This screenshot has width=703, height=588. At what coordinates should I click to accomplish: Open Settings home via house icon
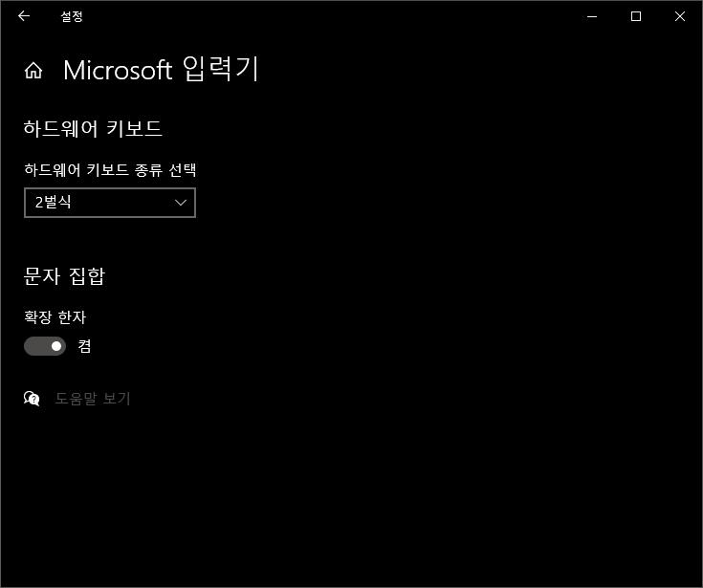click(33, 71)
